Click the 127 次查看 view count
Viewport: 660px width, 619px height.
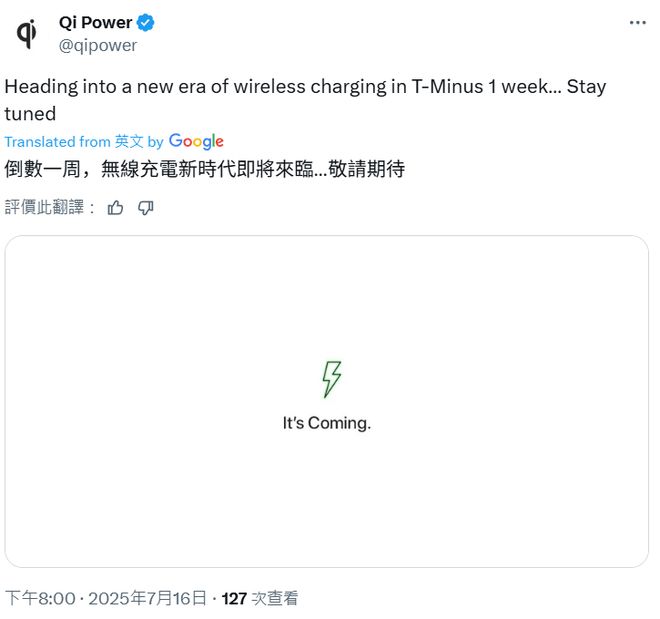[x=260, y=598]
